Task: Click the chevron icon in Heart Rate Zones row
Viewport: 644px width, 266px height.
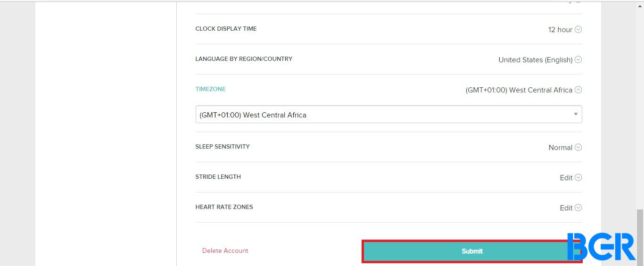Action: pos(578,208)
